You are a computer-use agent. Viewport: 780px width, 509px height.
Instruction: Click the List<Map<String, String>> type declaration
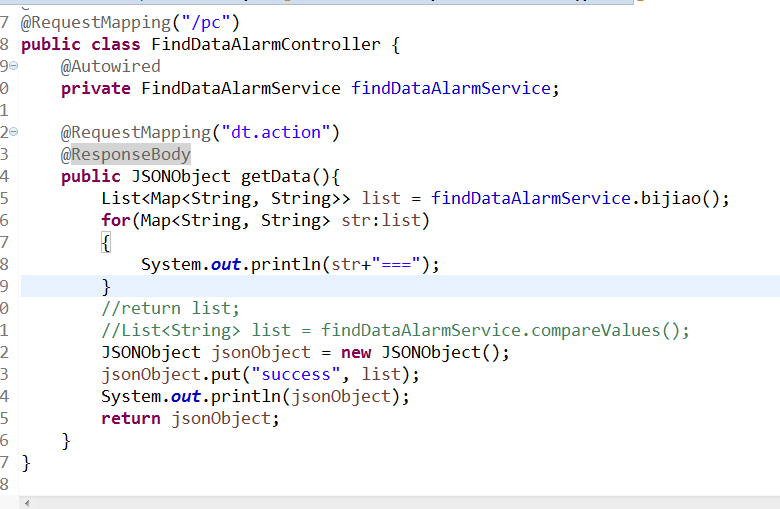pyautogui.click(x=226, y=198)
